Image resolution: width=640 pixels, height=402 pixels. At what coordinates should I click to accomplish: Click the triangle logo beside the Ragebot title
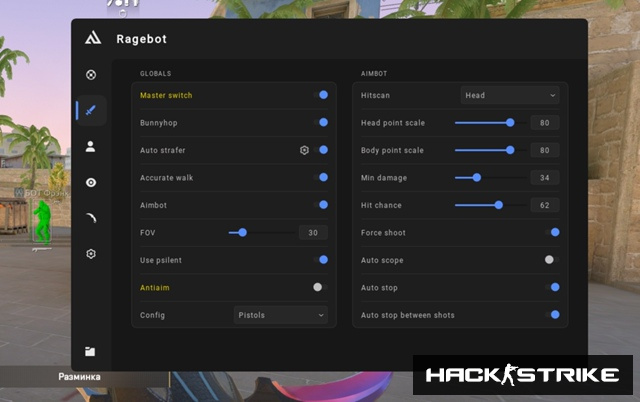tap(92, 39)
